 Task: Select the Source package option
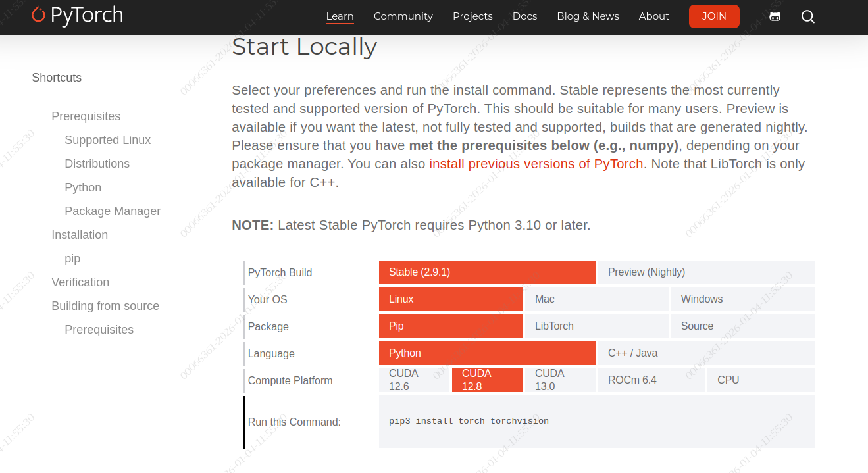click(x=743, y=326)
